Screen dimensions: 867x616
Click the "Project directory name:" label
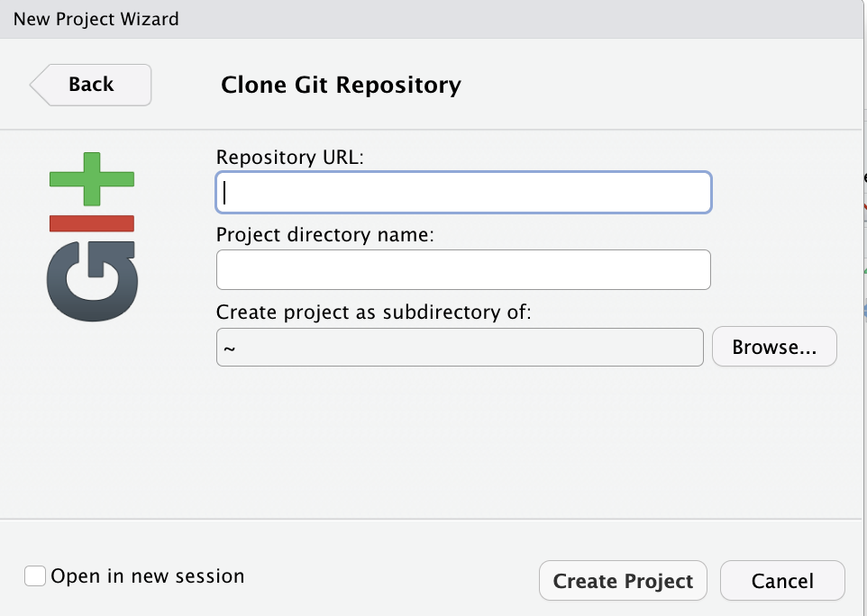point(325,235)
